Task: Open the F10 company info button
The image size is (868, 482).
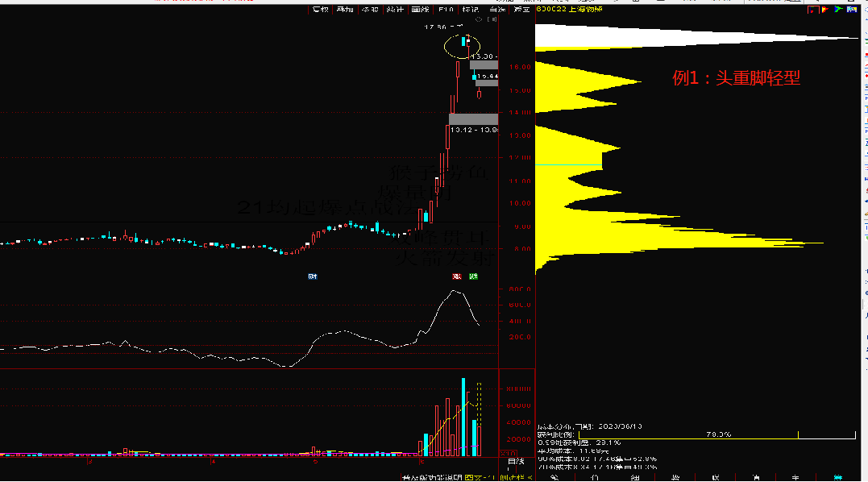Action: tap(446, 10)
